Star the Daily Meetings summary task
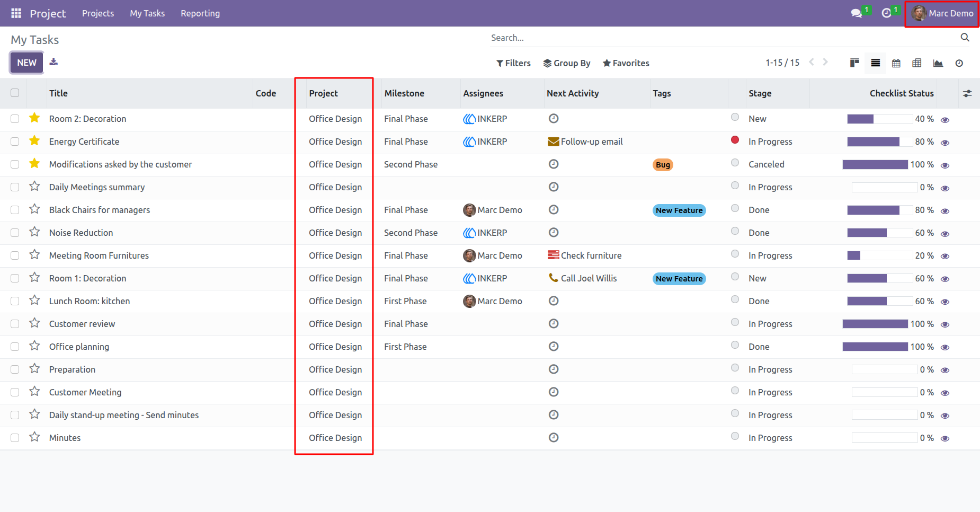Image resolution: width=980 pixels, height=512 pixels. pyautogui.click(x=34, y=186)
